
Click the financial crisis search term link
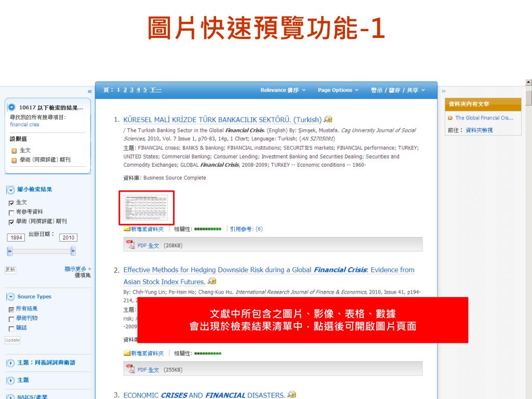(24, 125)
